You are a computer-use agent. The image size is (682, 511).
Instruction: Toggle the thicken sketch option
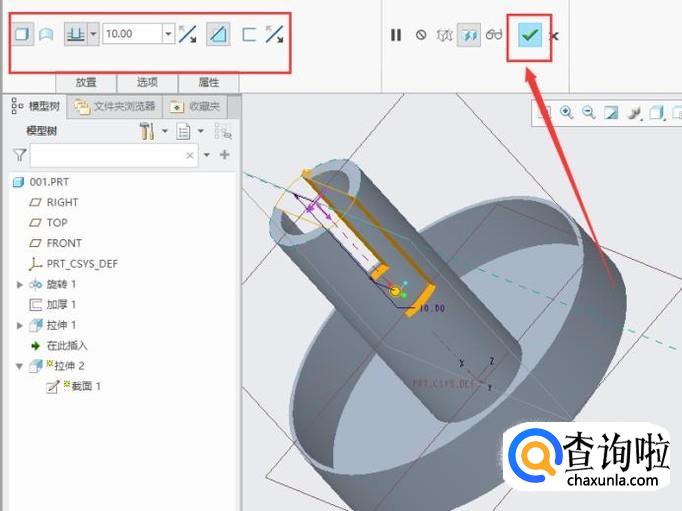(249, 34)
